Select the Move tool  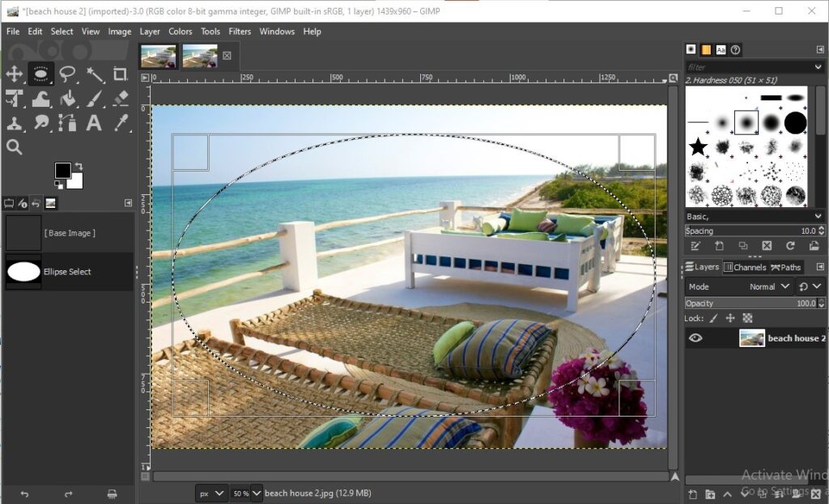(x=15, y=74)
